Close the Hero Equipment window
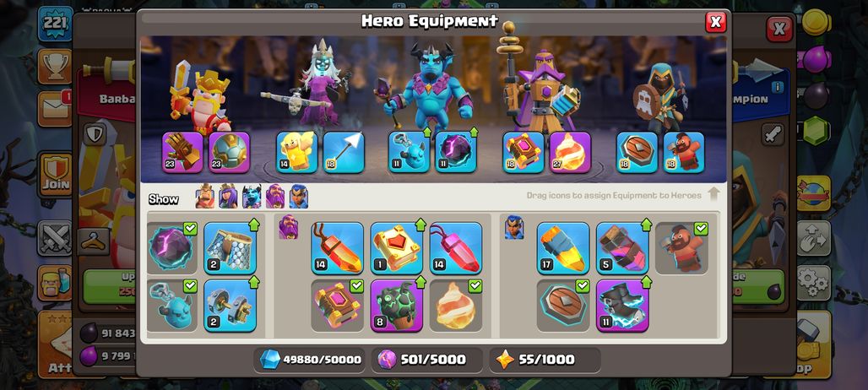The image size is (868, 390). (716, 22)
